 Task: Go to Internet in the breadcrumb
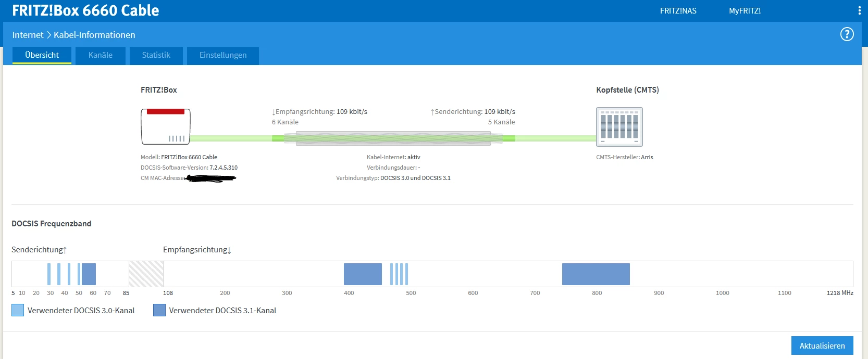(x=28, y=35)
